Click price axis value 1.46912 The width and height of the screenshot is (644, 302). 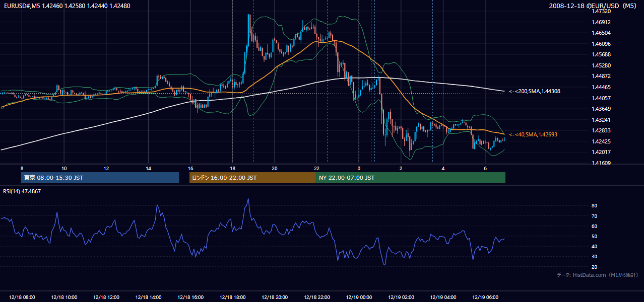[601, 22]
